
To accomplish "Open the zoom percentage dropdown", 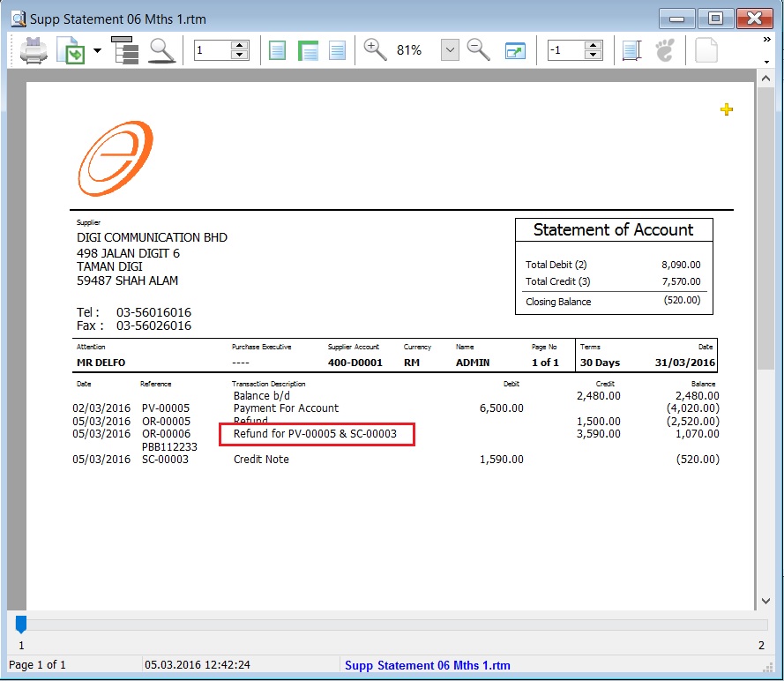I will click(449, 49).
